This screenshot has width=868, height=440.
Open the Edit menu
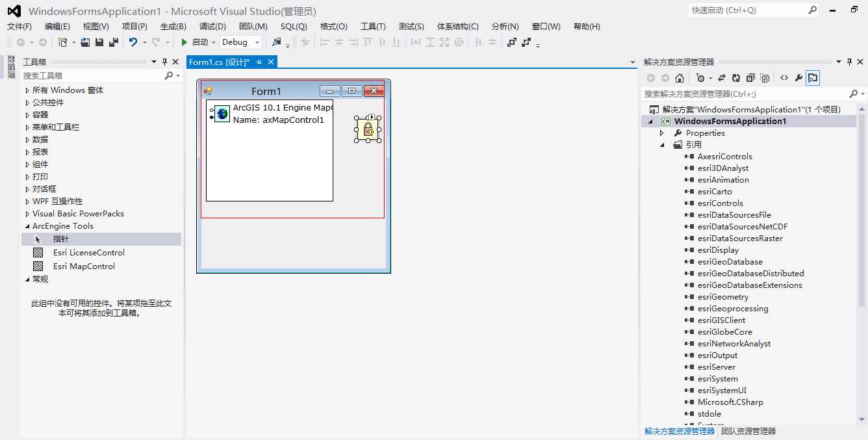[57, 27]
